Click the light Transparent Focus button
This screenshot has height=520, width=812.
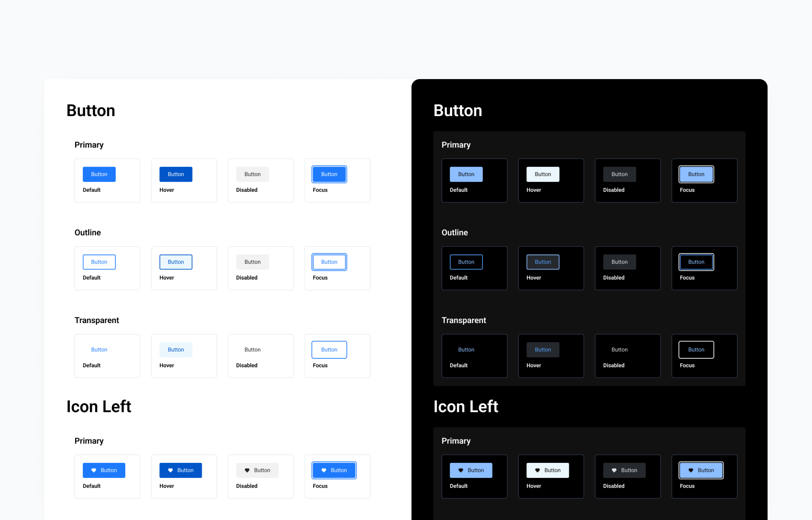click(x=329, y=350)
